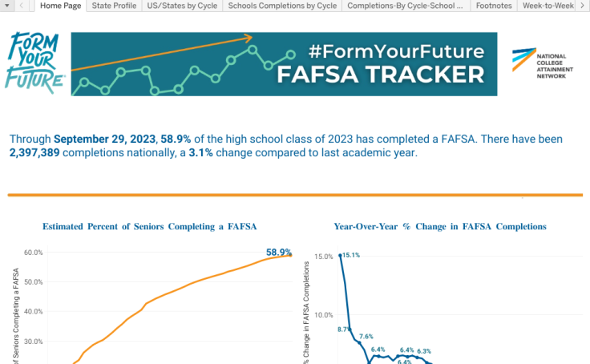
Task: Switch to the Home Page tab
Action: coord(60,6)
